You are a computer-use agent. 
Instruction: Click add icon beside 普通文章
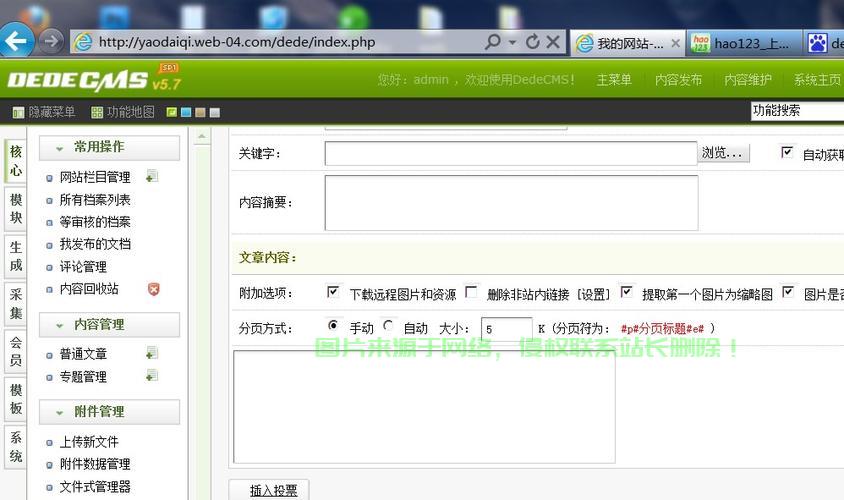[x=152, y=353]
